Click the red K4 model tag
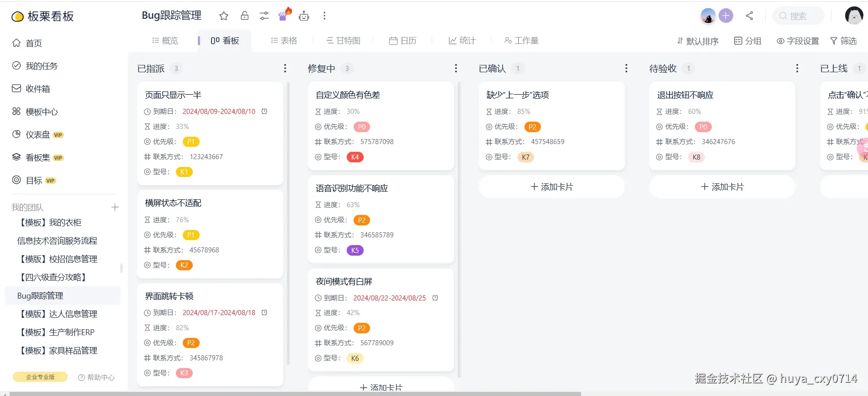 [355, 157]
